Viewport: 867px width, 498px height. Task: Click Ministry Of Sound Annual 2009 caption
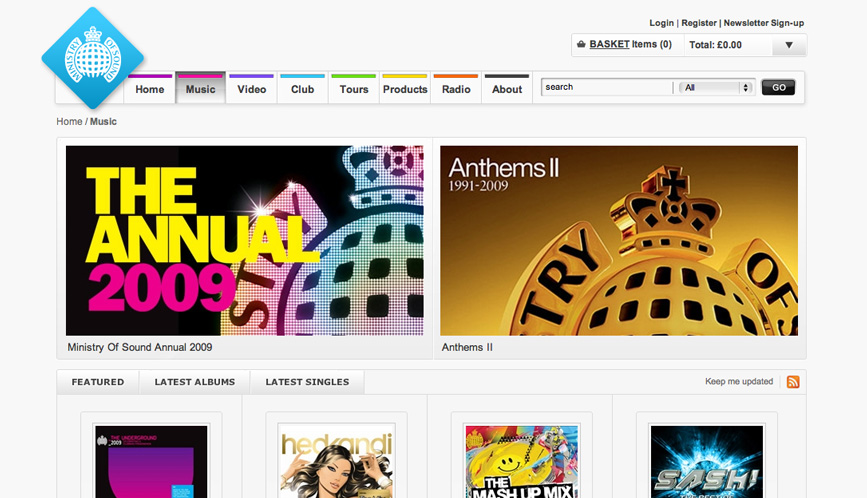(x=140, y=347)
